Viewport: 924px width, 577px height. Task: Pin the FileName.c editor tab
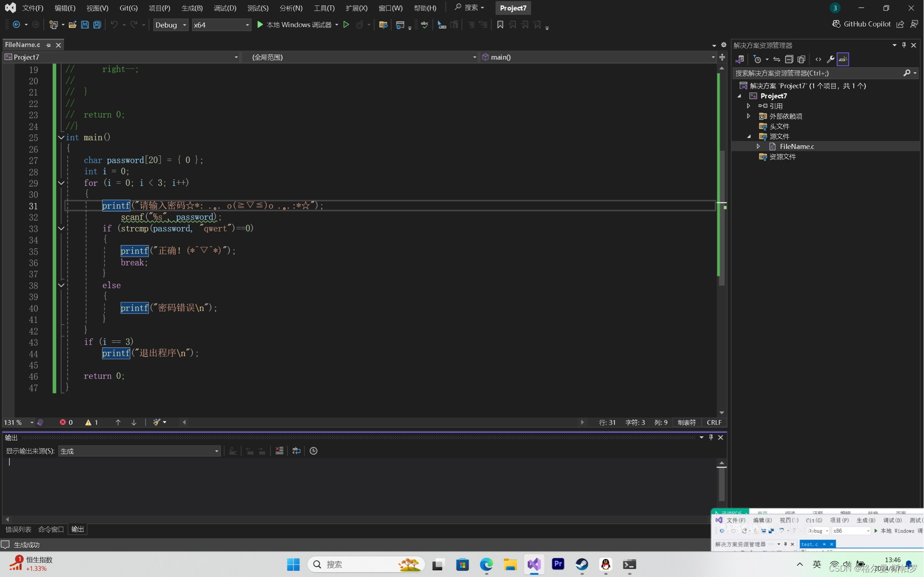point(48,45)
